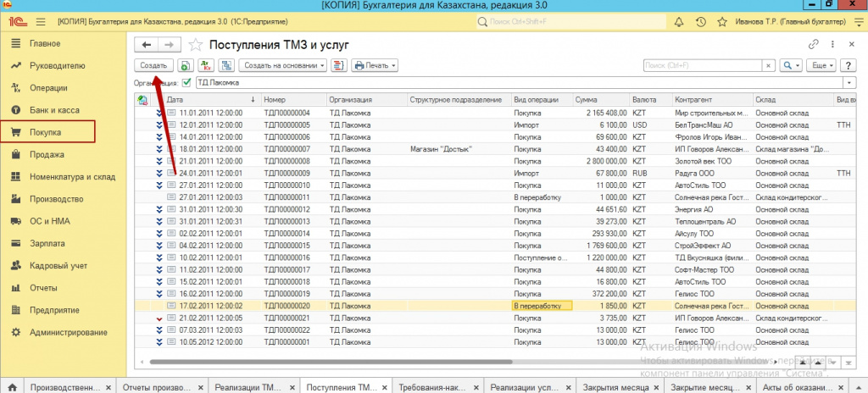Copy document with green plus icon
The image size is (868, 393).
tap(186, 65)
